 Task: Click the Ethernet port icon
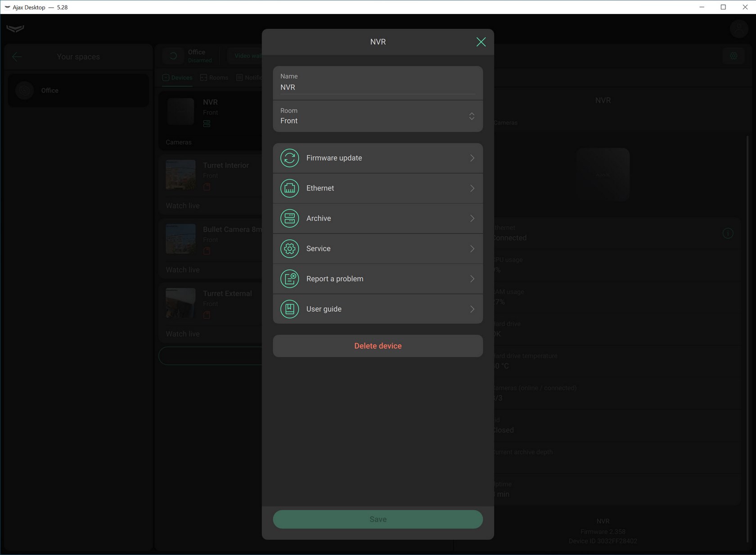point(289,188)
